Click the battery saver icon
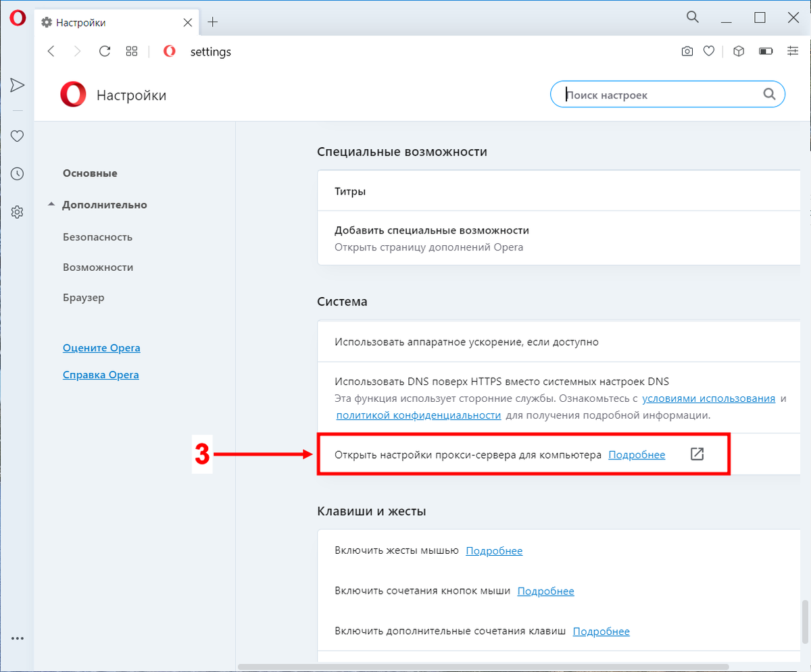Viewport: 811px width, 672px height. coord(766,51)
